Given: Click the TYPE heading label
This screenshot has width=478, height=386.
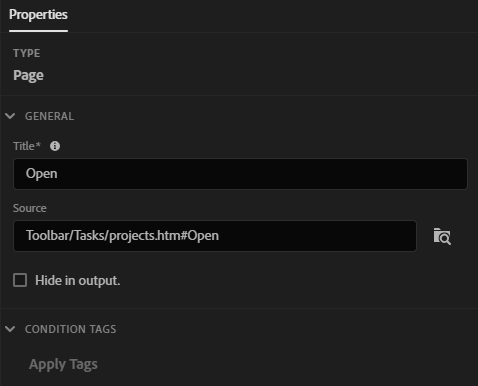Looking at the screenshot, I should [x=27, y=53].
